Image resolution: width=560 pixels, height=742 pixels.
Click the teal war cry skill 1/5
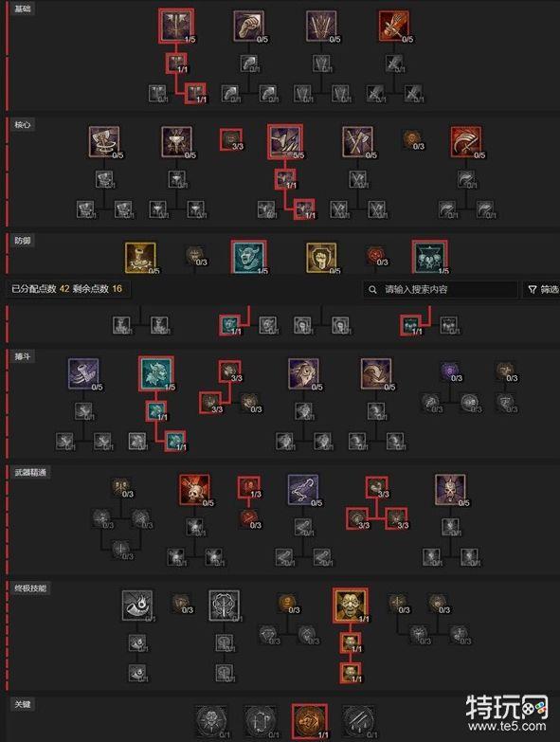tap(156, 373)
